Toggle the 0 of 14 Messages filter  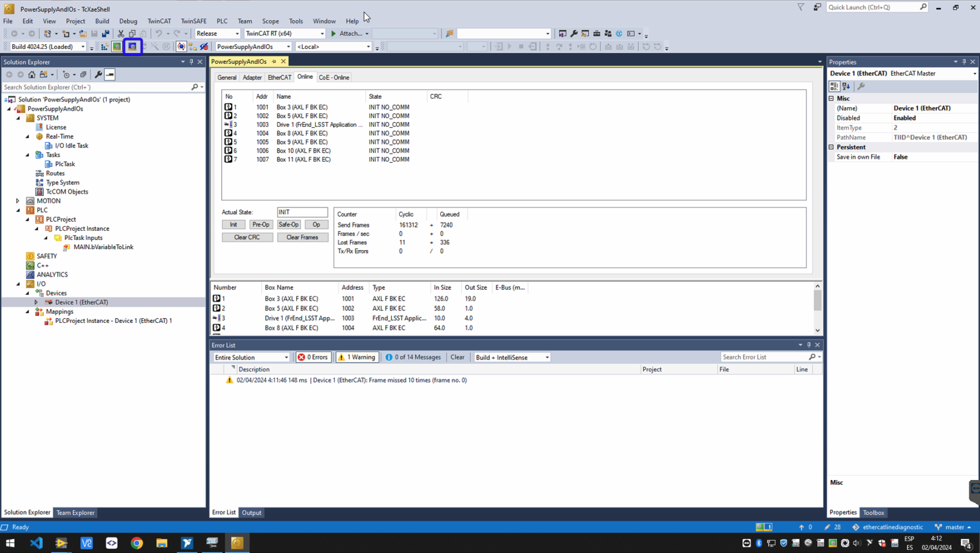[413, 357]
